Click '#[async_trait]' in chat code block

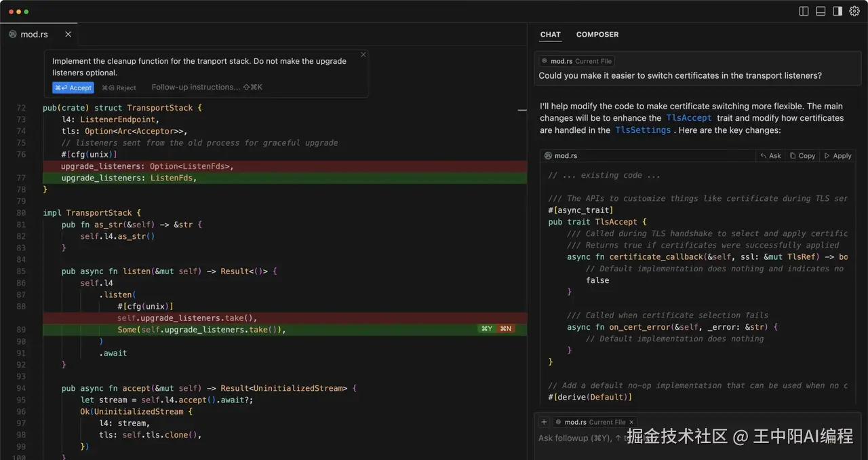click(580, 210)
